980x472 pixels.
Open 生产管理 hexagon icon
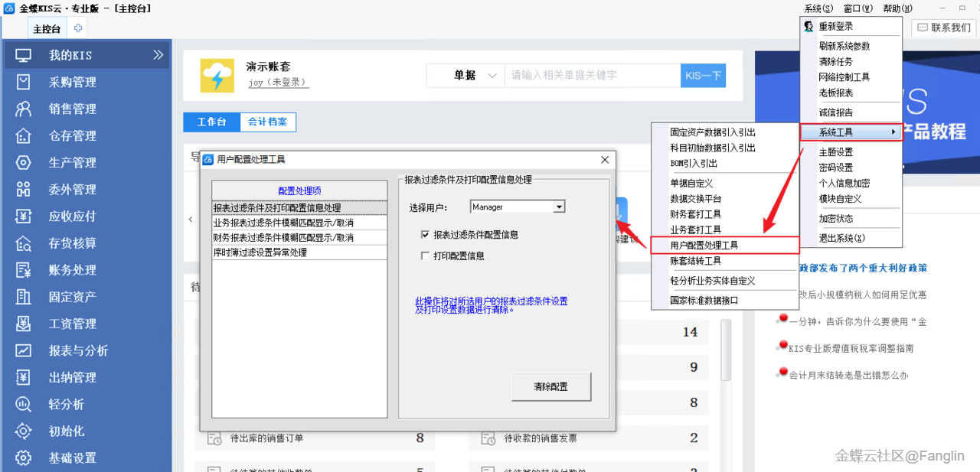24,162
